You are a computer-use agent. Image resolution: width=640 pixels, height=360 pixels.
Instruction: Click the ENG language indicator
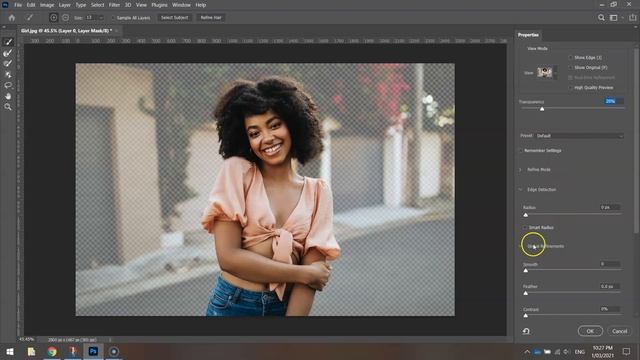(580, 352)
